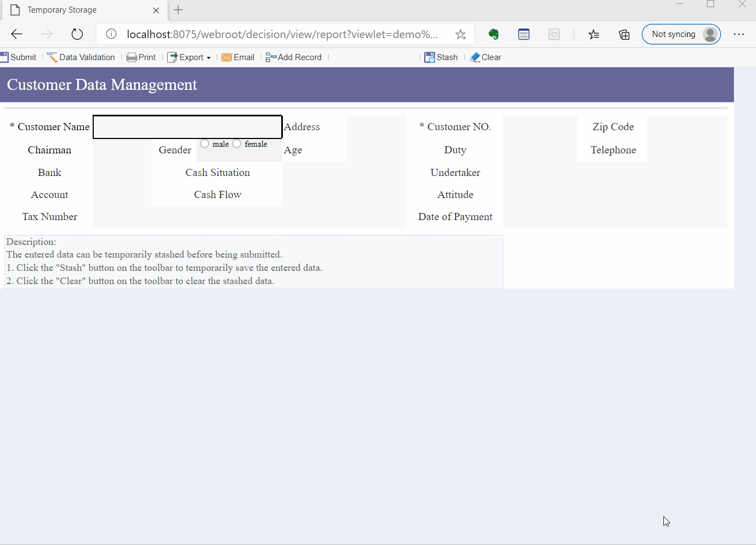Select the female gender radio button
Screen dimensions: 756x545
pos(237,143)
